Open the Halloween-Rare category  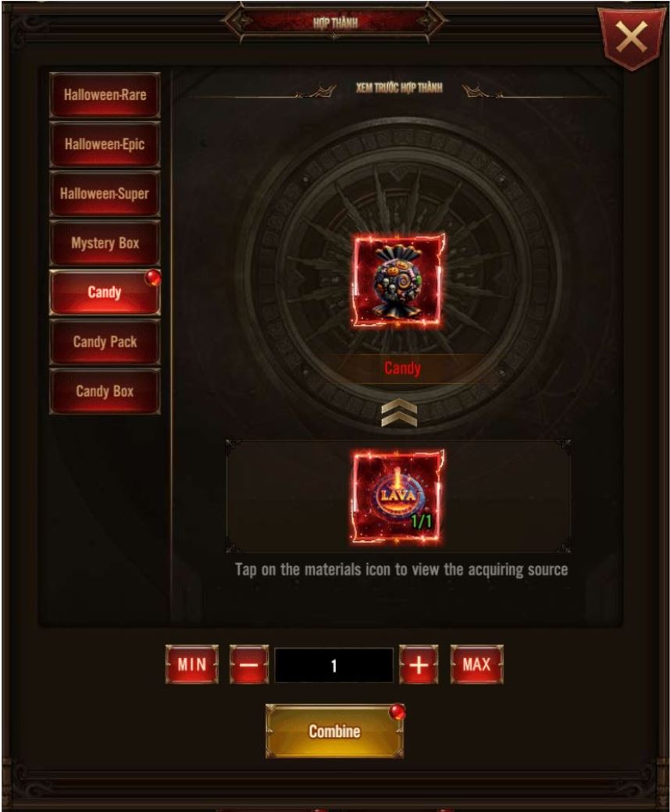click(105, 94)
